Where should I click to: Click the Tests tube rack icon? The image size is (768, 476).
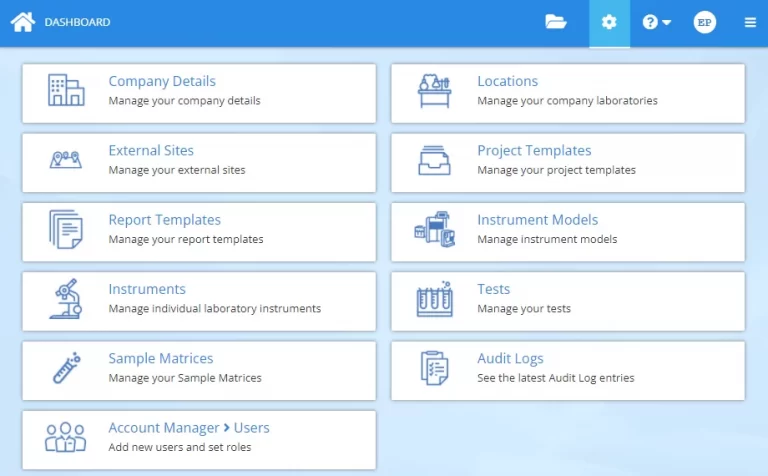(434, 298)
